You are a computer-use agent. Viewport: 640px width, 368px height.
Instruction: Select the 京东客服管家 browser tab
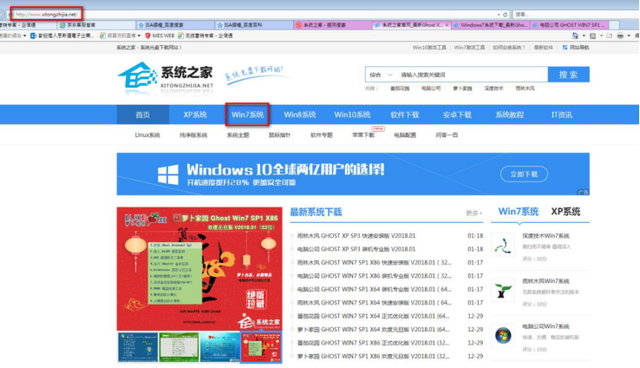coord(95,25)
